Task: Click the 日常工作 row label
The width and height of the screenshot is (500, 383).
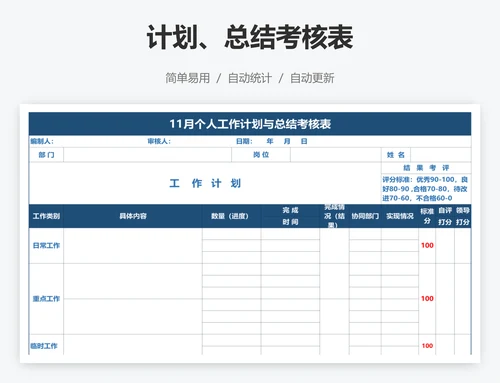Action: (46, 246)
